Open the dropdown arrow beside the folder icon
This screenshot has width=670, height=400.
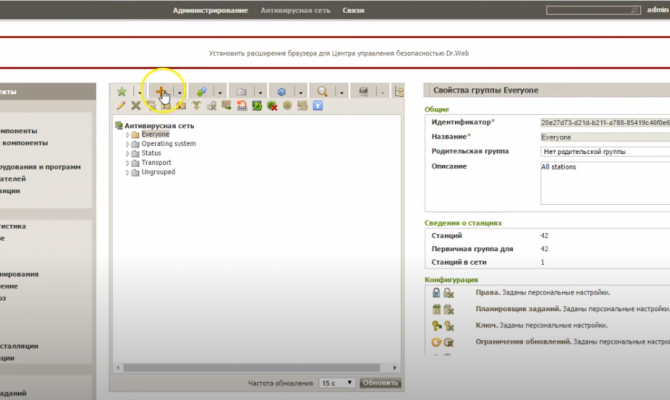(260, 92)
